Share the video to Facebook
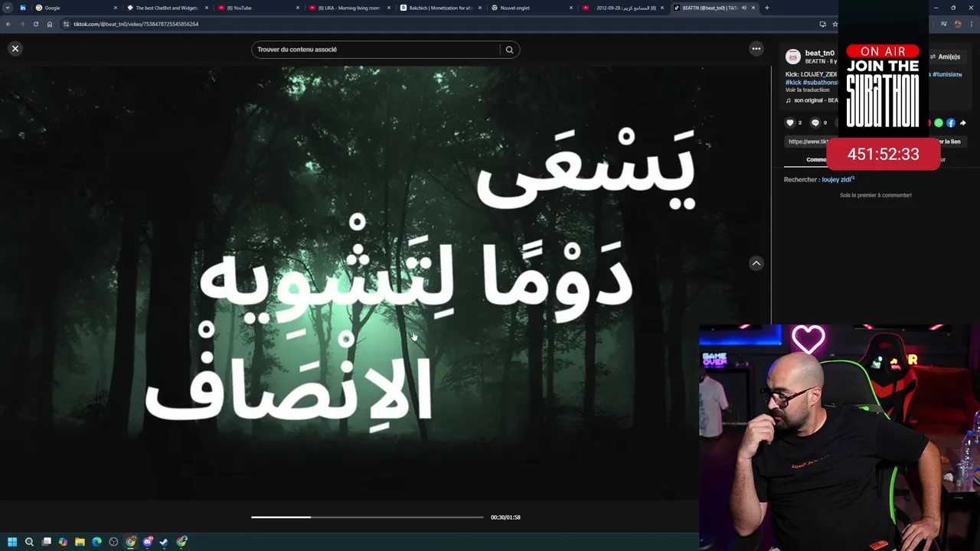Viewport: 980px width, 551px height. [950, 122]
